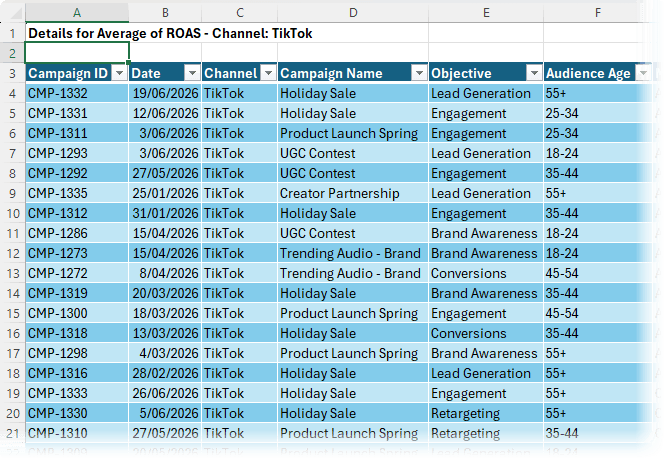Screen dimensions: 666x460
Task: Click audience age 18-24 in row 7
Action: point(597,153)
